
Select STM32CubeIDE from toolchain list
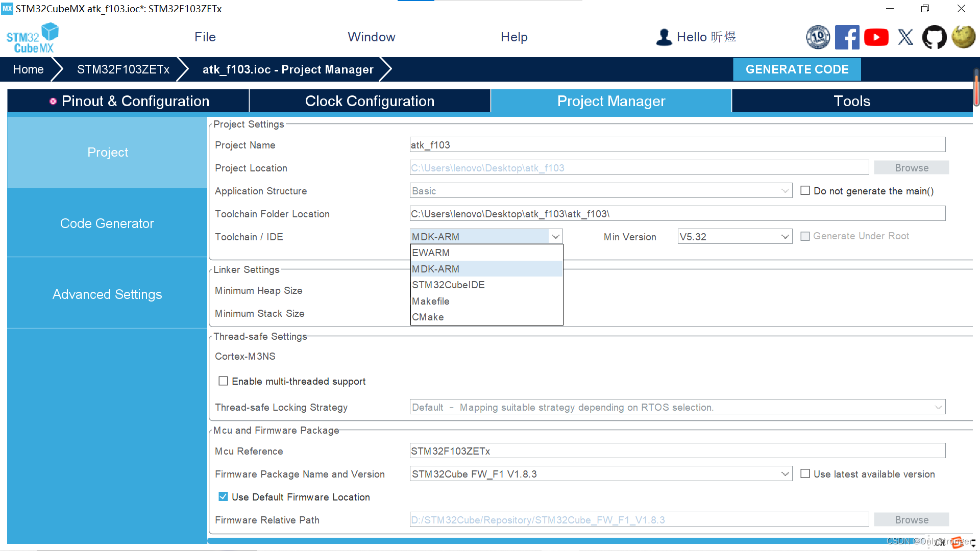(x=448, y=285)
